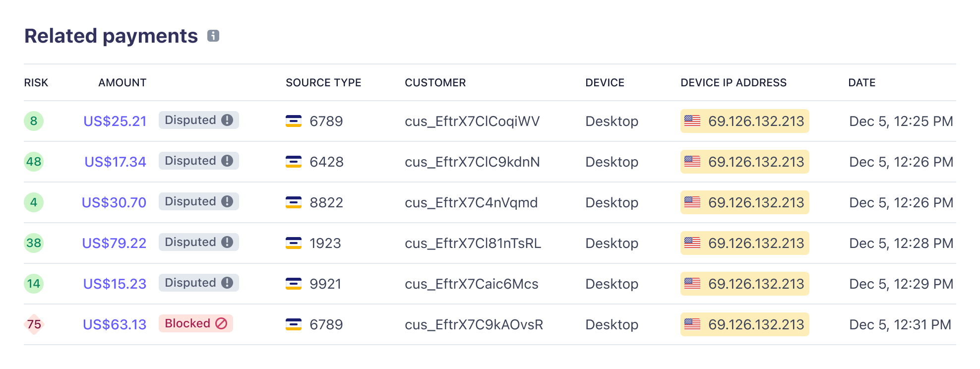The image size is (980, 369).
Task: Click the highlighted IP for payment 8822
Action: pos(744,202)
